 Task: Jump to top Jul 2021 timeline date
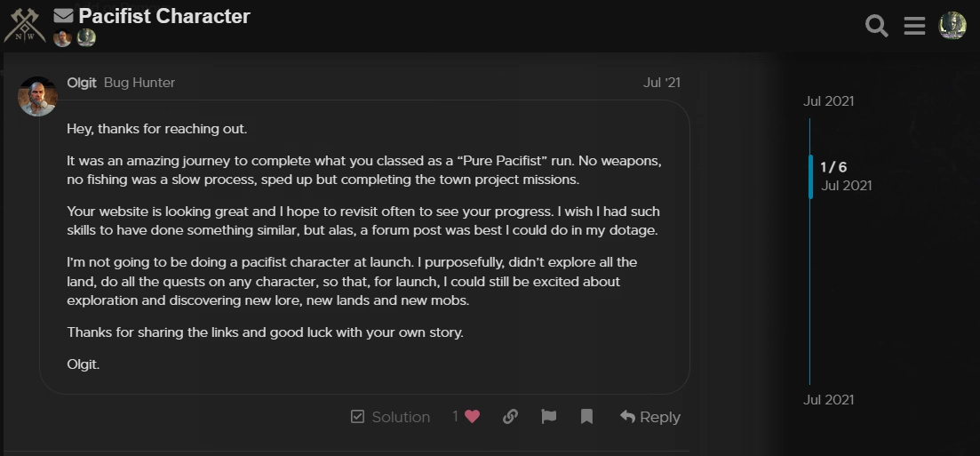pyautogui.click(x=828, y=101)
